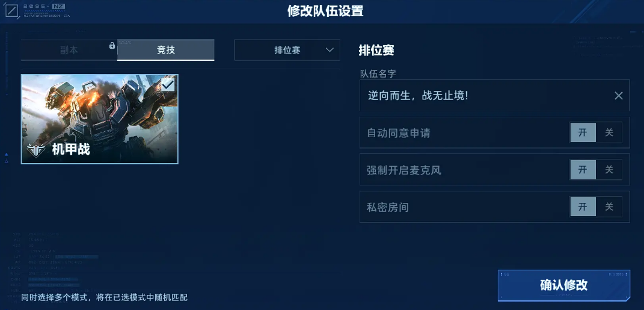
Task: Click the checkmark on the 机甲战 card
Action: (168, 85)
